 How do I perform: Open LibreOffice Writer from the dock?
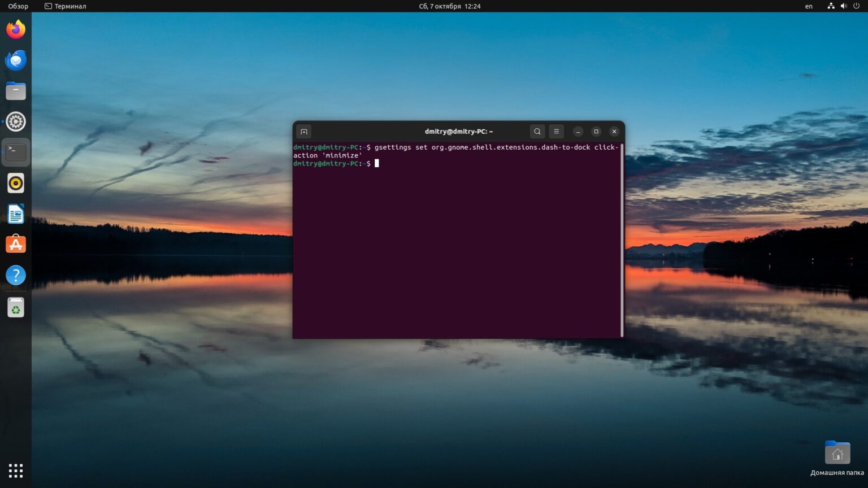(x=15, y=213)
